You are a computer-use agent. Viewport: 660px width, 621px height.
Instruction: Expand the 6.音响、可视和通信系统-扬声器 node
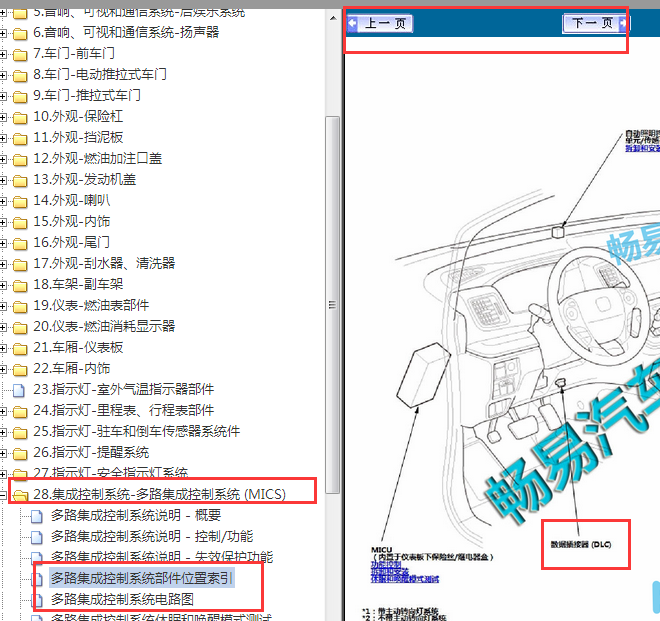(3, 33)
